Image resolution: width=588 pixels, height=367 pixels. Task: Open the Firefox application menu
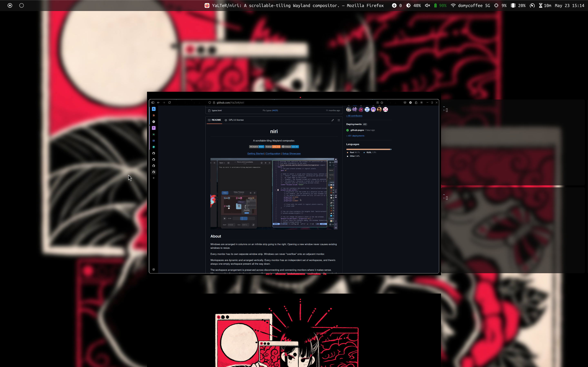(422, 103)
